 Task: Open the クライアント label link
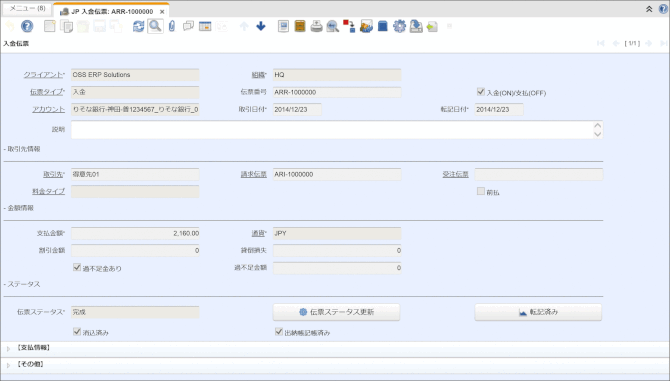coord(43,75)
